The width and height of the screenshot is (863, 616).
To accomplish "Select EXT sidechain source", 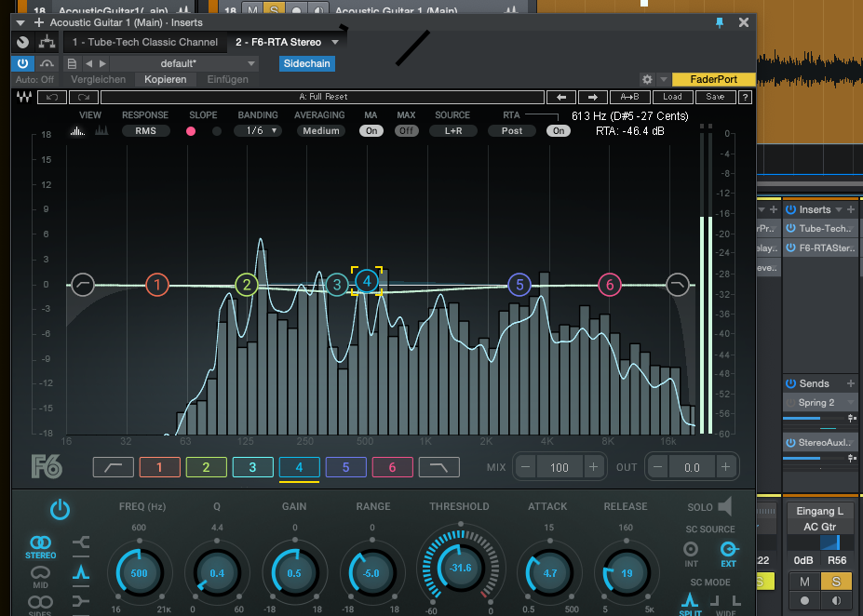I will point(729,554).
